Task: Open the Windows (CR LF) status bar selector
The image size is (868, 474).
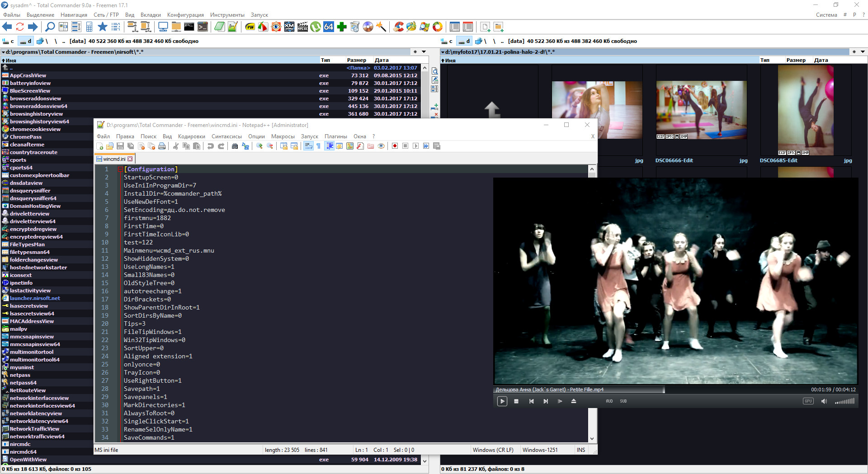Action: 493,450
